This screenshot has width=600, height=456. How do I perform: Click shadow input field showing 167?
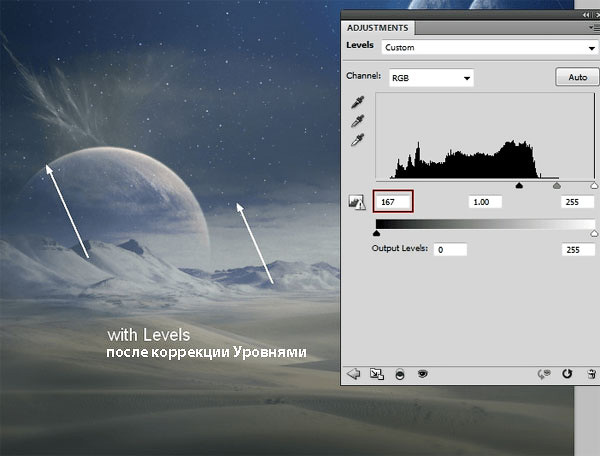(x=393, y=202)
